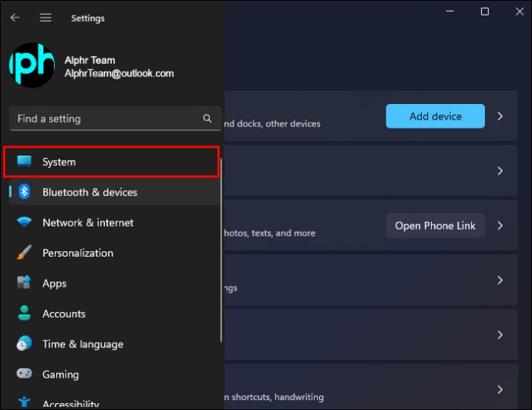Click the Apps icon in sidebar
The width and height of the screenshot is (532, 410).
[24, 283]
